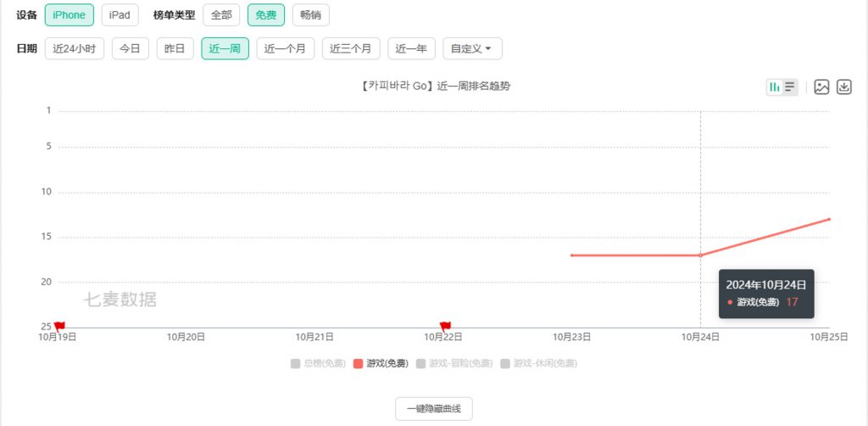Click the 设备 label
The image size is (868, 426).
[26, 15]
